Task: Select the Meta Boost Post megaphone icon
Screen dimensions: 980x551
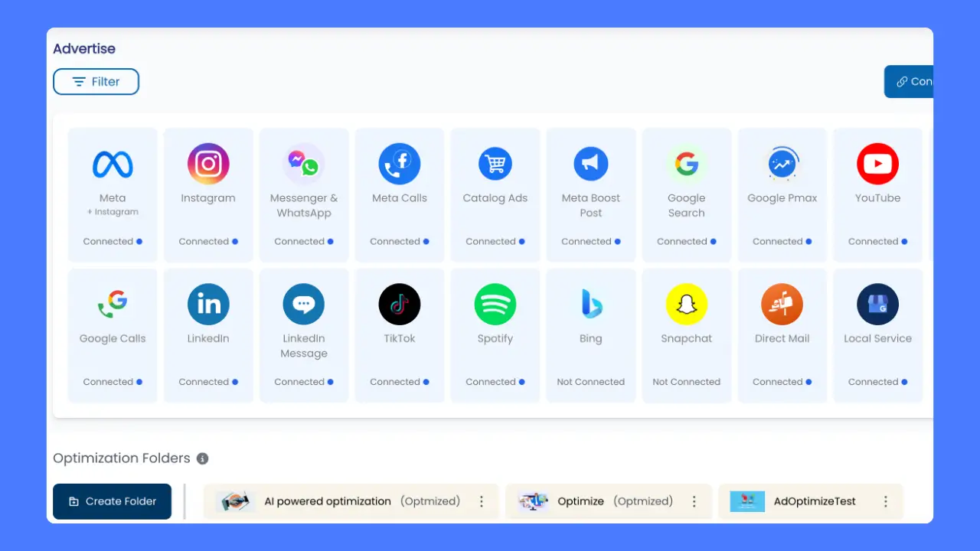Action: click(x=591, y=164)
